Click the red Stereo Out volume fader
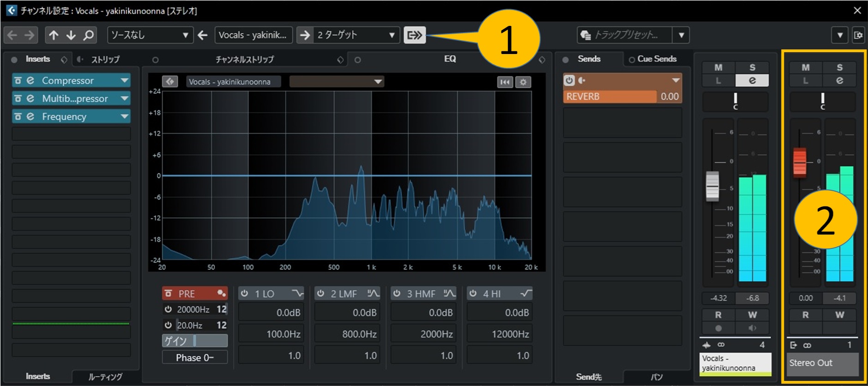 pos(799,163)
